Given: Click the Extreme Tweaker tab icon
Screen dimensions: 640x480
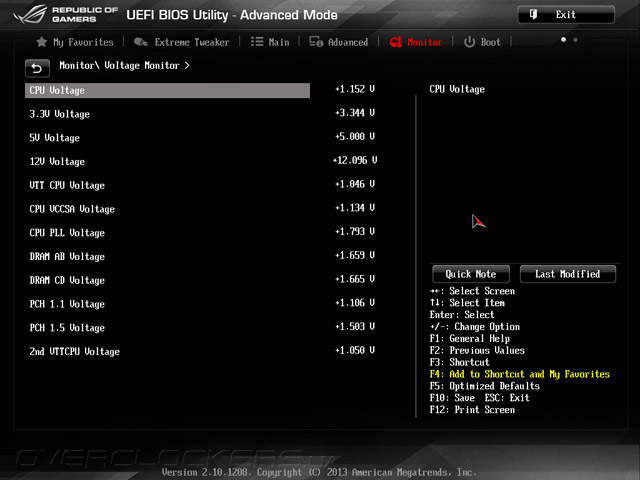Looking at the screenshot, I should pyautogui.click(x=140, y=42).
